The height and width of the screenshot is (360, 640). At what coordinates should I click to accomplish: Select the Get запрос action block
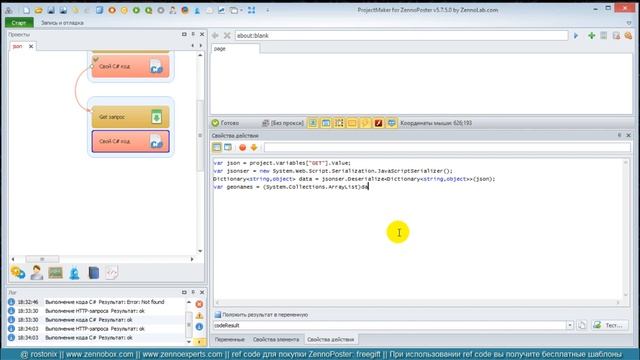click(130, 117)
